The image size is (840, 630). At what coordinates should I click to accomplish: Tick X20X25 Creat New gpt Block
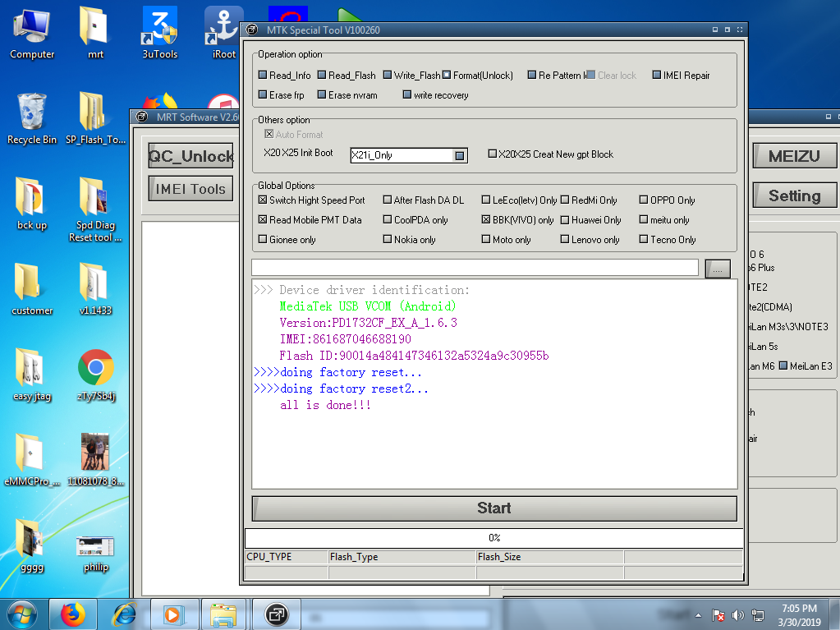point(493,154)
